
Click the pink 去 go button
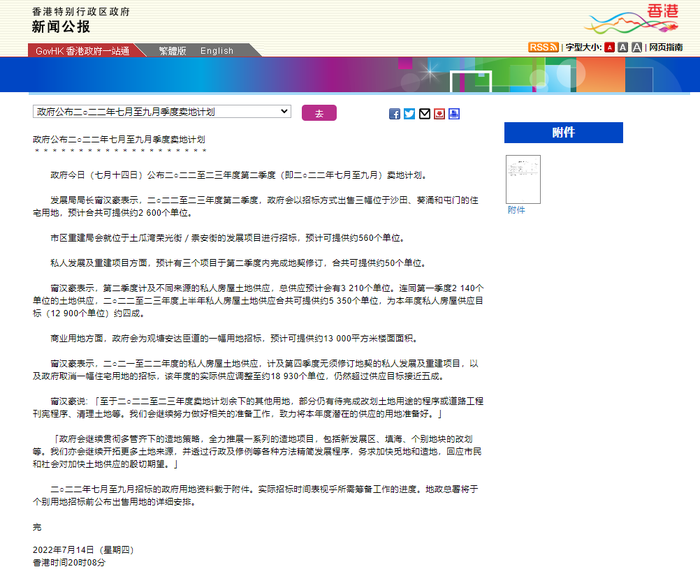coord(319,113)
